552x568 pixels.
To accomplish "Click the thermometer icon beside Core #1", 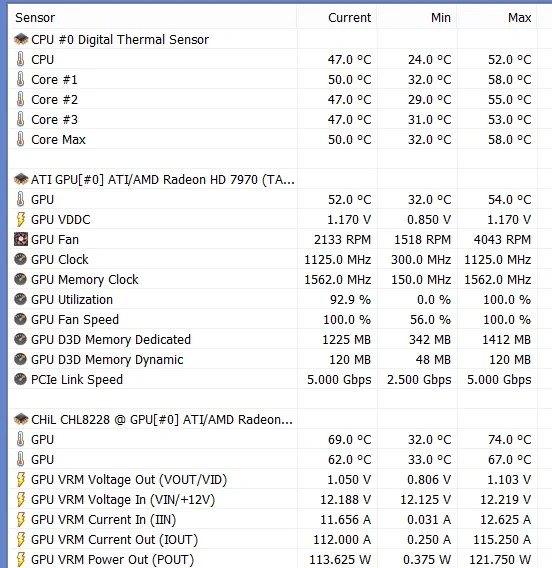I will click(21, 79).
